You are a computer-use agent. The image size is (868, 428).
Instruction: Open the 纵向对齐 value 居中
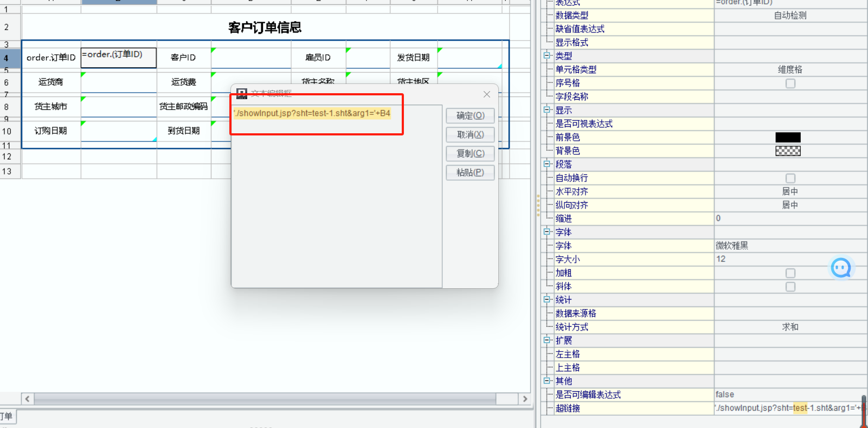point(790,205)
